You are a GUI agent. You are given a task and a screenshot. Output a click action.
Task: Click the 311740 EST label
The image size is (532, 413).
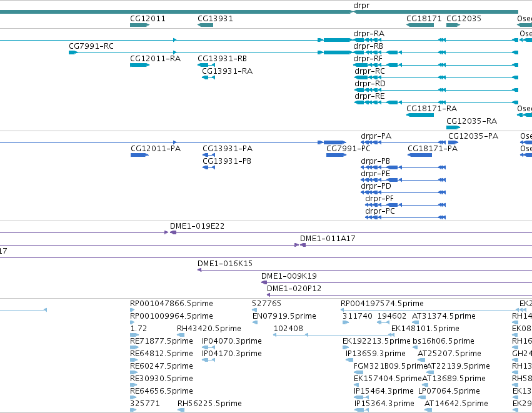click(357, 316)
